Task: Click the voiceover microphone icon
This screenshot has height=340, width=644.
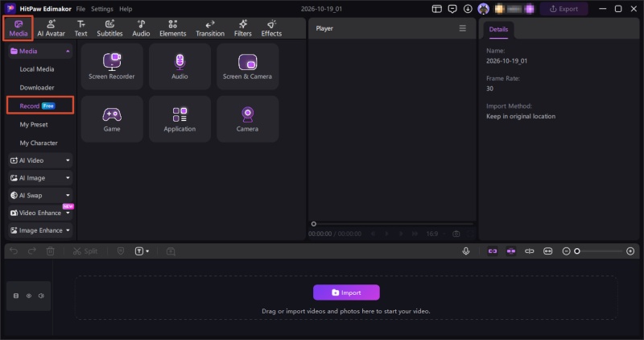Action: 466,251
